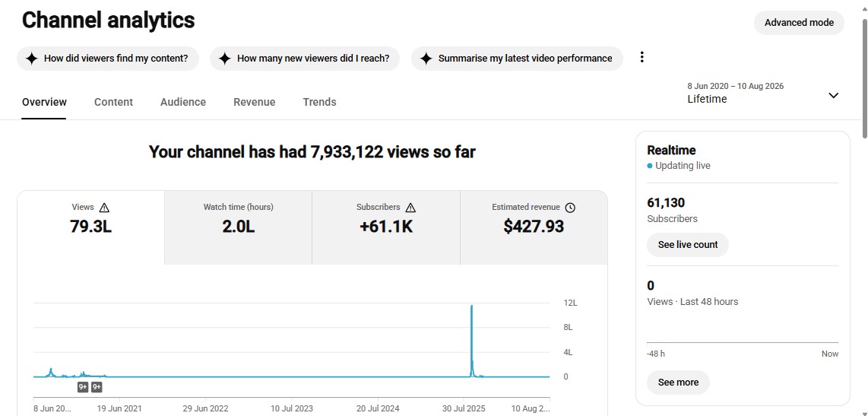Open the Revenue tab
Image resolution: width=868 pixels, height=416 pixels.
click(254, 102)
